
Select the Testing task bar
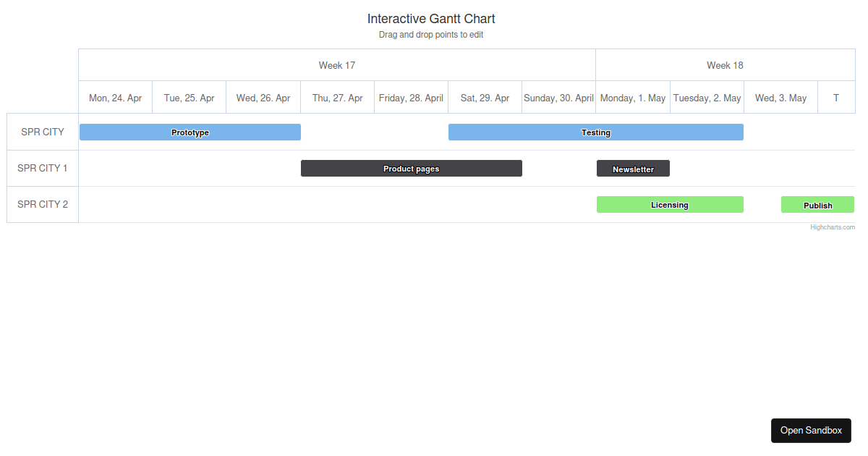click(595, 132)
